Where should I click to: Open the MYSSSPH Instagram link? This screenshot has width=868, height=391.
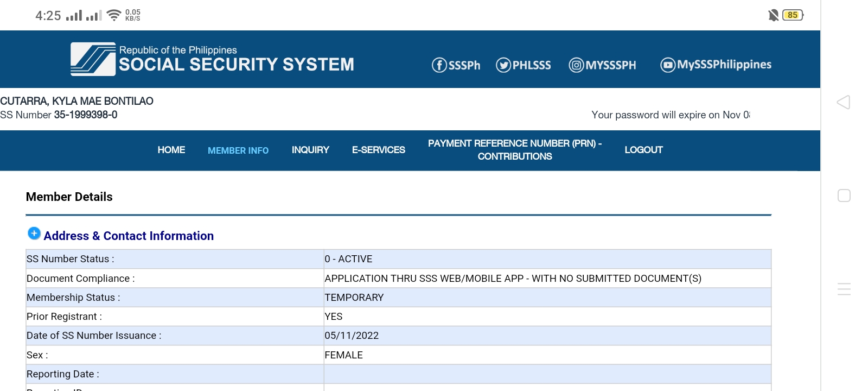603,65
